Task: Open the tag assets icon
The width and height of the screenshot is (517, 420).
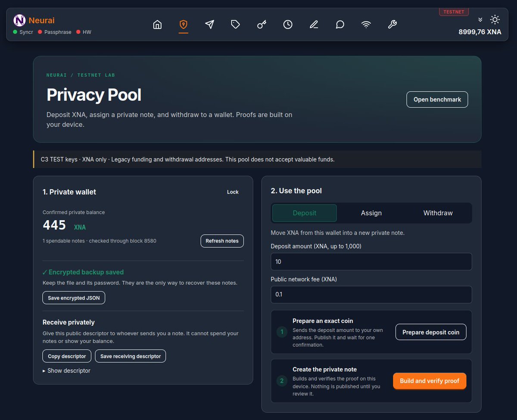Action: click(x=236, y=25)
